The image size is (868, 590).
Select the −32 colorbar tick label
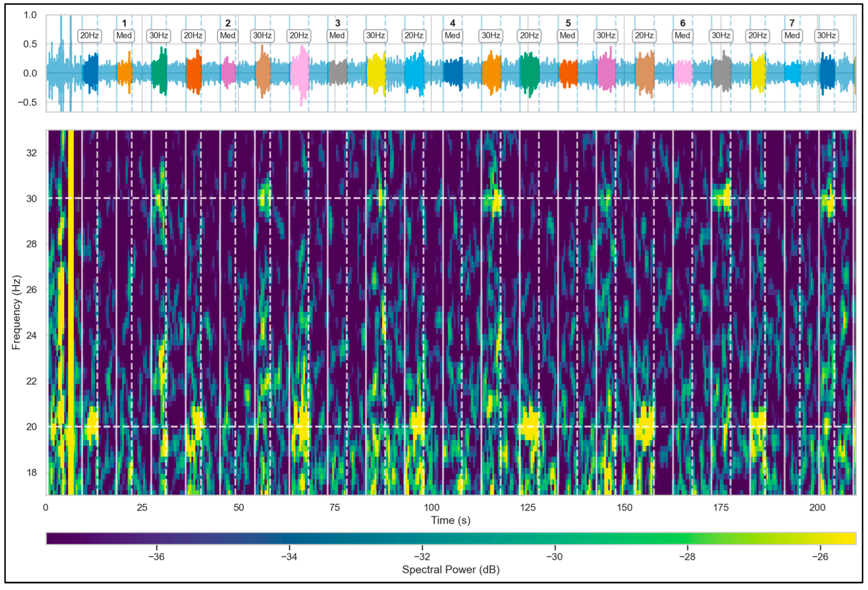[x=422, y=557]
